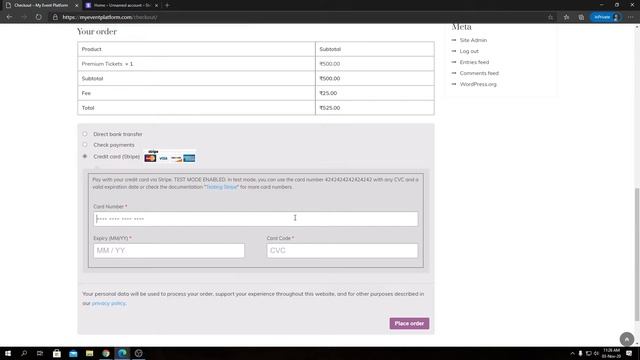Viewport: 640px width, 360px height.
Task: Click the volume tray icon
Action: (x=596, y=353)
